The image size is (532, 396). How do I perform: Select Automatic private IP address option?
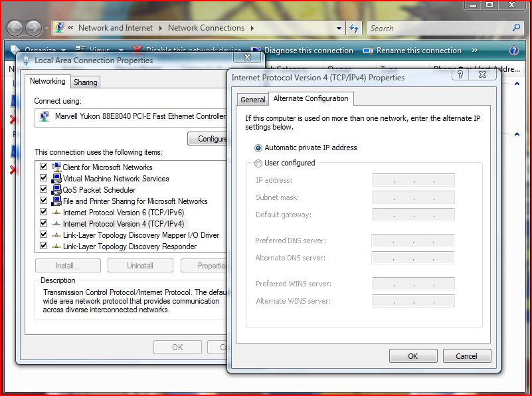point(258,148)
